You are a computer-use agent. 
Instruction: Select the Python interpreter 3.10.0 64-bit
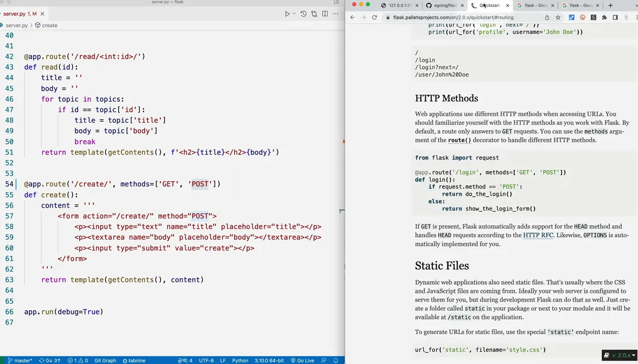click(269, 360)
